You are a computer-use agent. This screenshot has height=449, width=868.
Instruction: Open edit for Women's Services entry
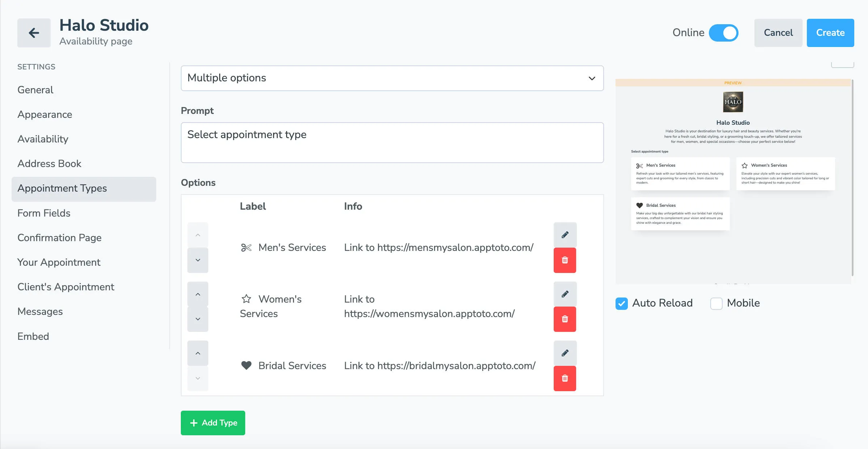pyautogui.click(x=565, y=294)
